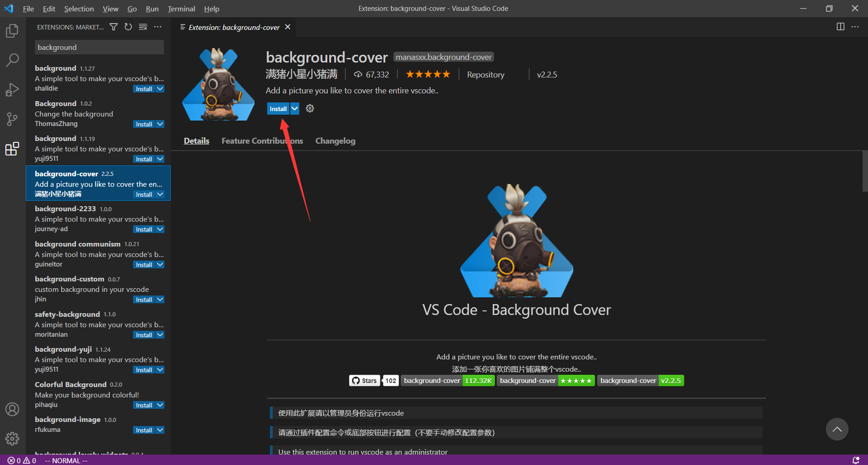Expand Install dropdown for background 1.1.19

coord(160,159)
